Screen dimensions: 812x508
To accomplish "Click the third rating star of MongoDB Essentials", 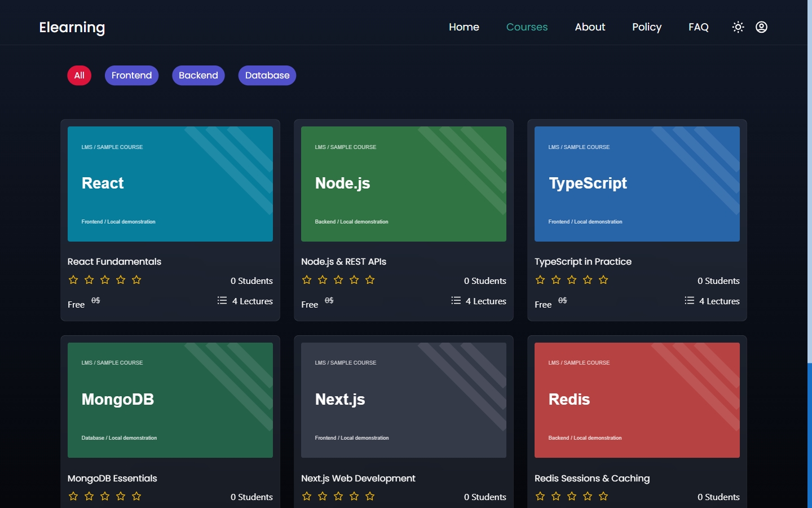I will click(x=105, y=496).
